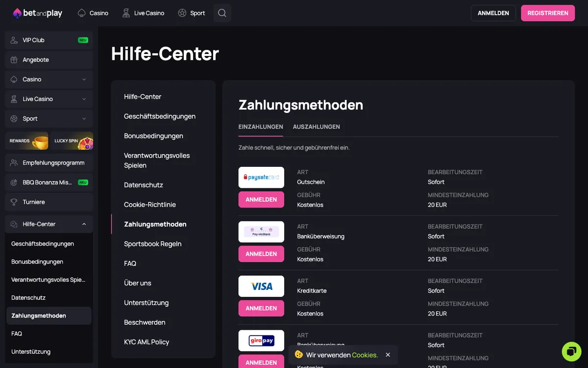Open FAQ in the help menu
This screenshot has width=588, height=368.
click(130, 263)
